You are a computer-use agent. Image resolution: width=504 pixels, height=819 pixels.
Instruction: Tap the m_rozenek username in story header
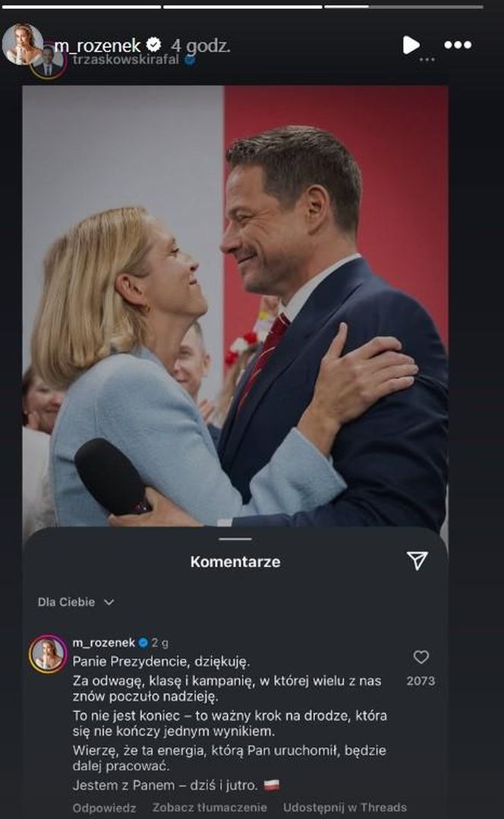(x=97, y=46)
